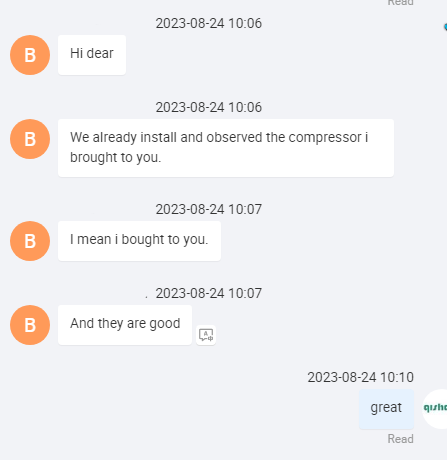Click the 10:07 timestamp above "I mean i bought"
Screen dimensions: 447x460
click(x=209, y=209)
